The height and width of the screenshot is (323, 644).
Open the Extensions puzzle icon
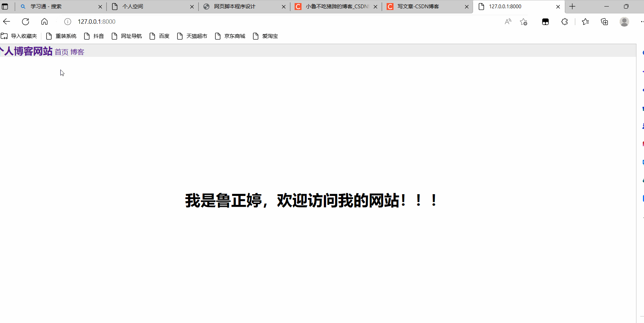click(x=564, y=22)
